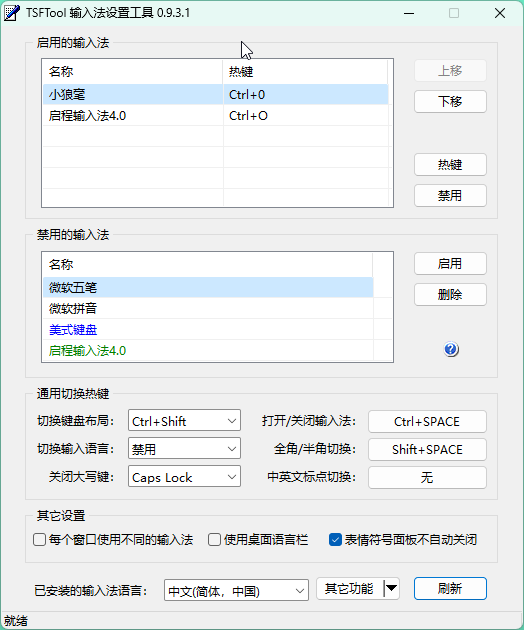Close the TSFTool window
This screenshot has height=630, width=524.
click(499, 13)
